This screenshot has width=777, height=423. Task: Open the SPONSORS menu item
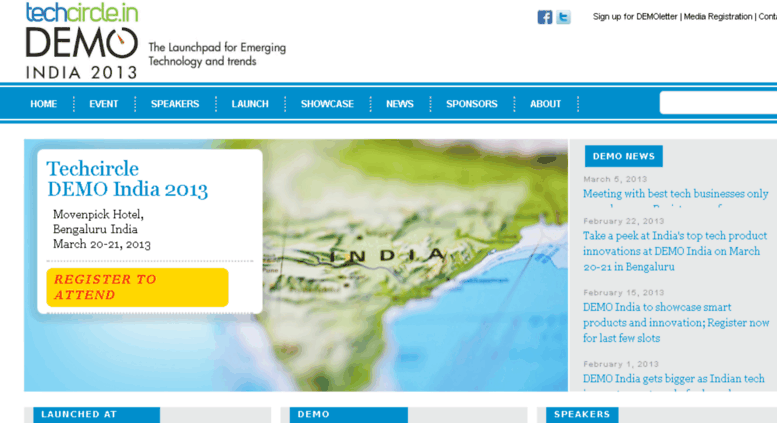coord(471,104)
